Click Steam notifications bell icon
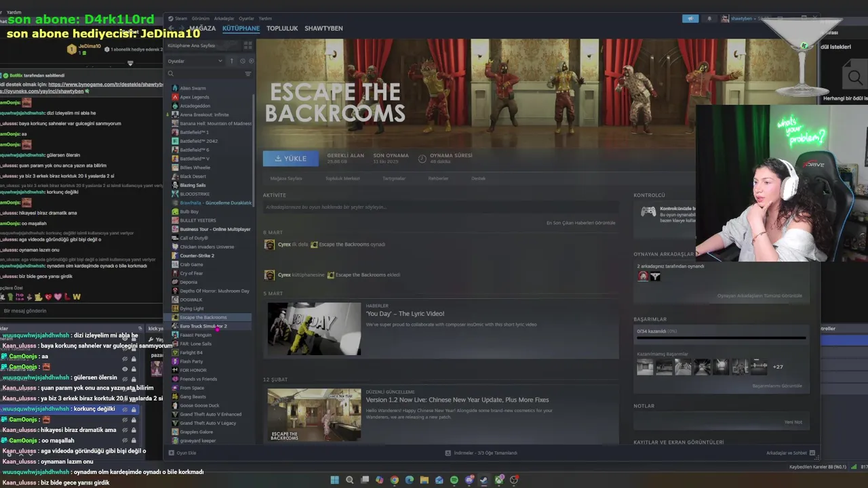 pos(709,18)
